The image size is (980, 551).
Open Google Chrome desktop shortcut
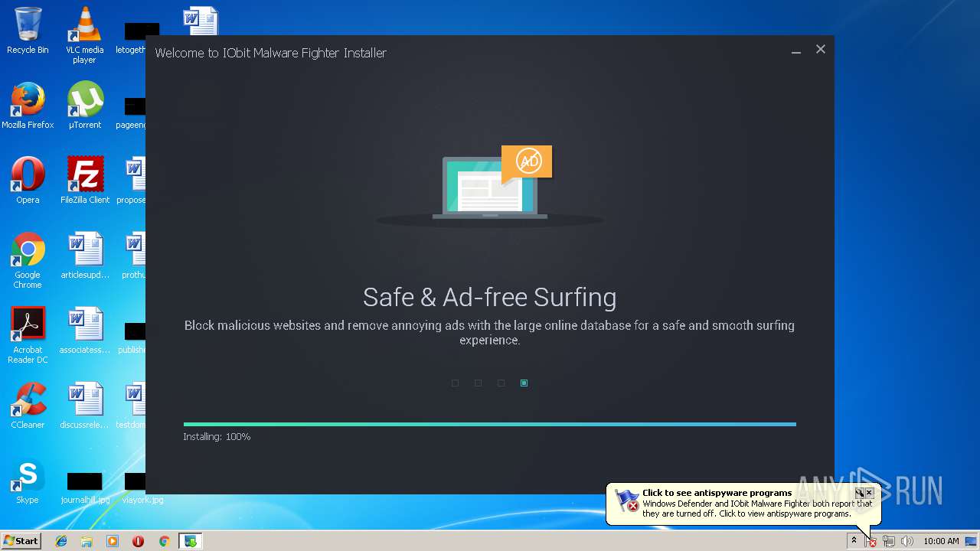point(28,260)
